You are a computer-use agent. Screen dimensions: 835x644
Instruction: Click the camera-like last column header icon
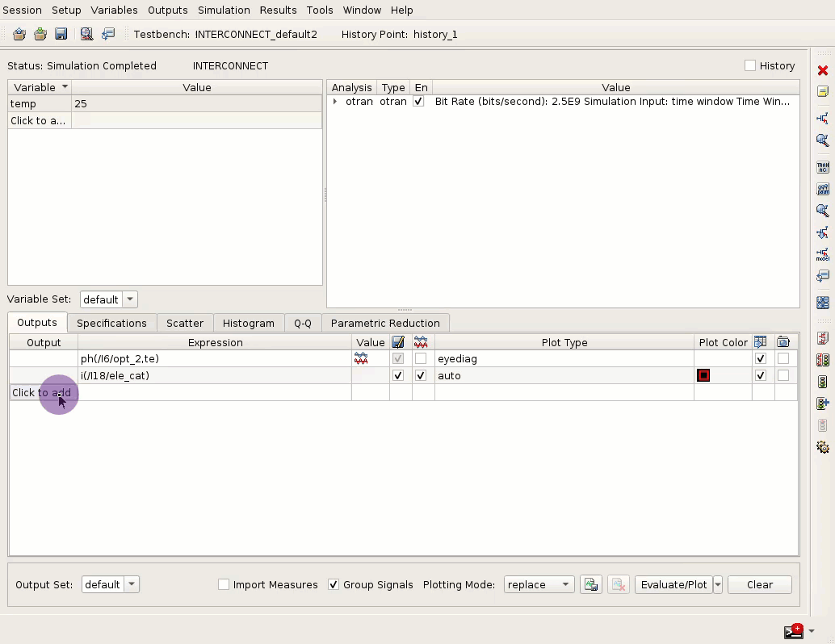pos(783,342)
